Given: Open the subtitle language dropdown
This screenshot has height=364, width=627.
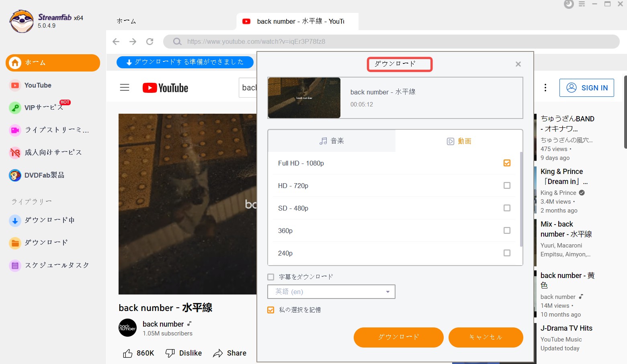Looking at the screenshot, I should coord(331,292).
